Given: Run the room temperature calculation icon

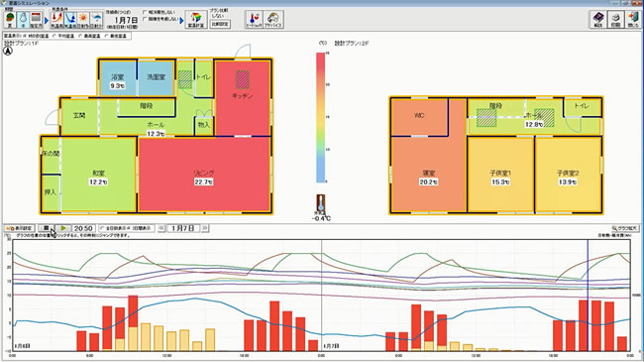Looking at the screenshot, I should click(196, 19).
